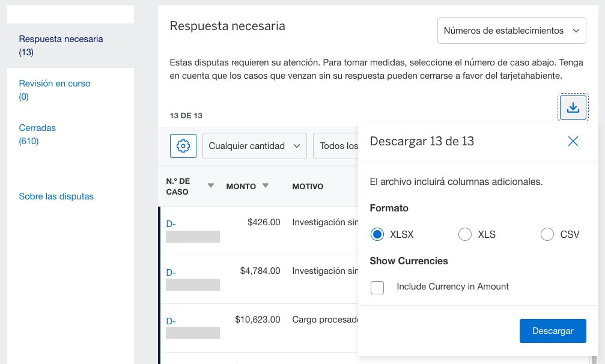This screenshot has height=364, width=605.
Task: Sort using the N.º DE CASO column arrow
Action: (x=210, y=186)
